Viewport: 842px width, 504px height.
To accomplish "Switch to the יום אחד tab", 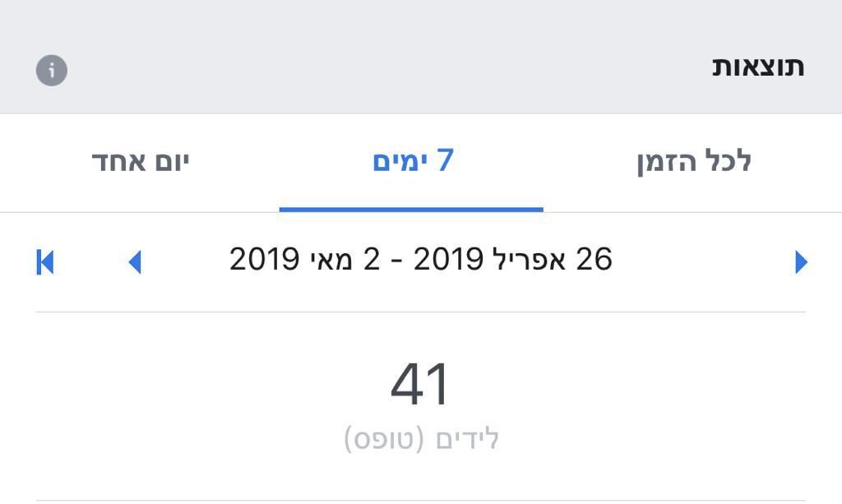I will click(x=140, y=161).
